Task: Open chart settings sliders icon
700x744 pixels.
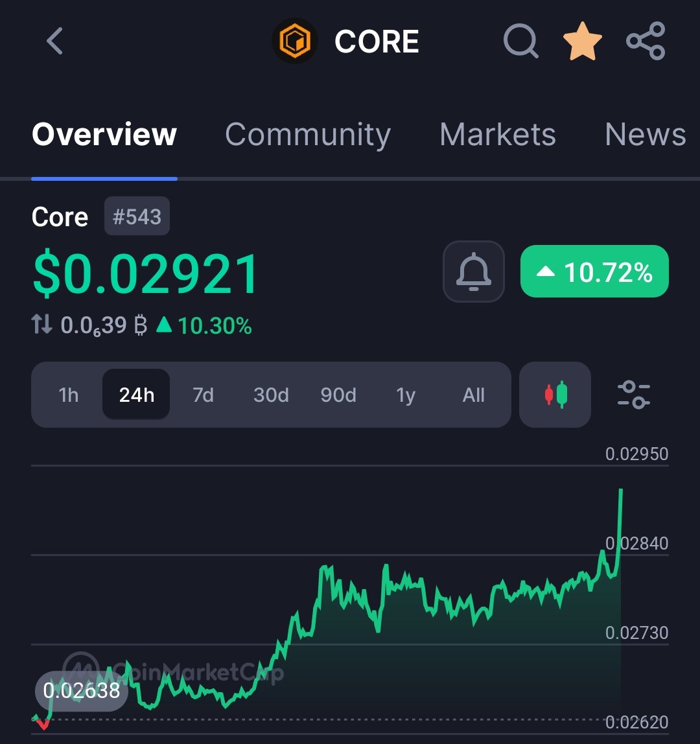Action: (x=633, y=395)
